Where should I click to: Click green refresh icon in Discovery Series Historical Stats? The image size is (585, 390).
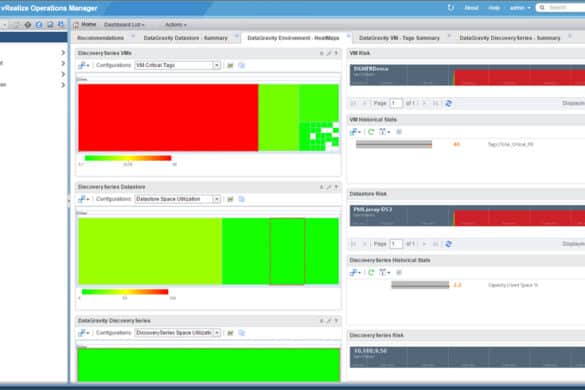point(371,272)
